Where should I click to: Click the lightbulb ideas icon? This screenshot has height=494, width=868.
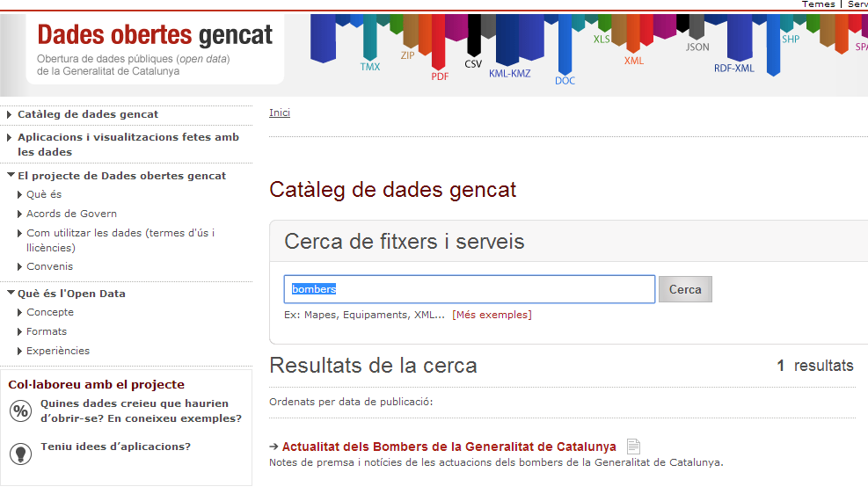pos(20,454)
